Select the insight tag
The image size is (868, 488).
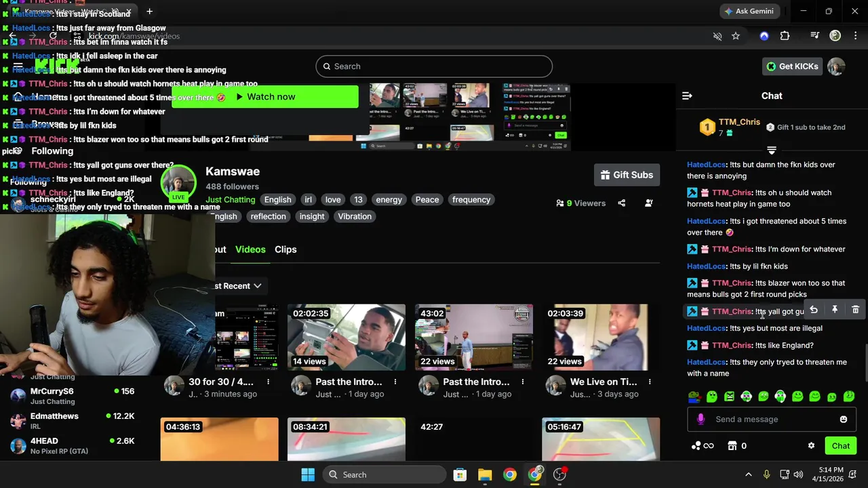(312, 217)
